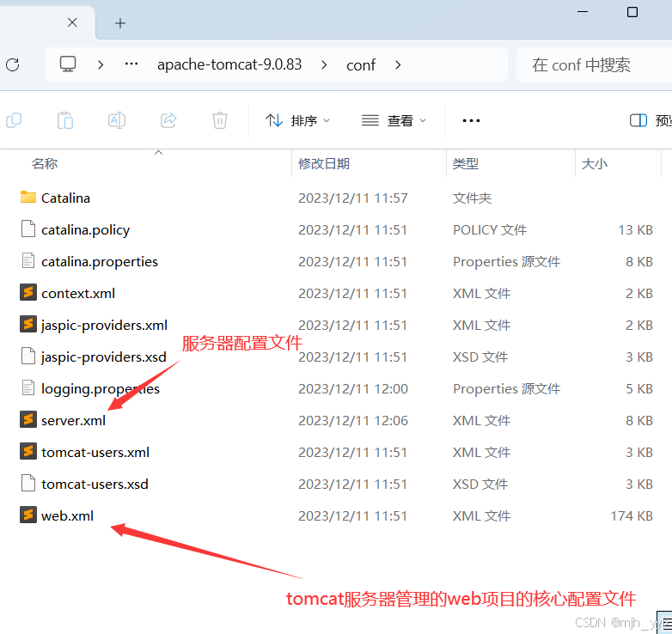Viewport: 672px width, 634px height.
Task: Select the file name tomcat-users.xml
Action: tap(95, 453)
